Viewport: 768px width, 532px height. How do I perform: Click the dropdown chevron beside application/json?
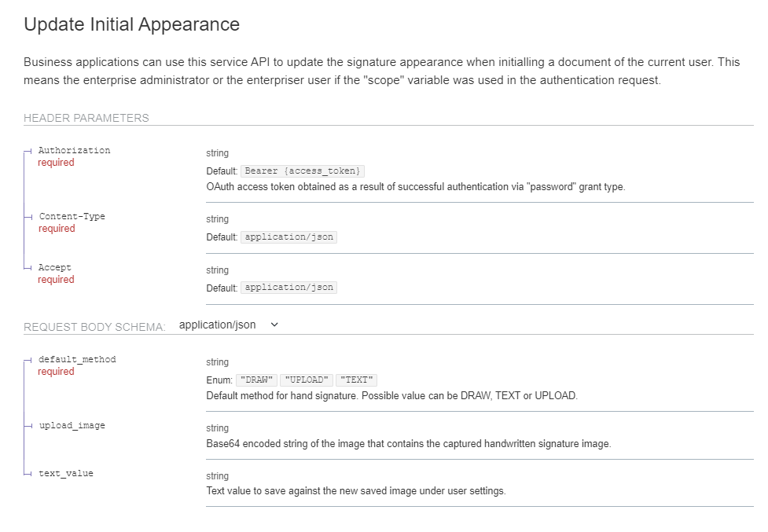coord(274,325)
